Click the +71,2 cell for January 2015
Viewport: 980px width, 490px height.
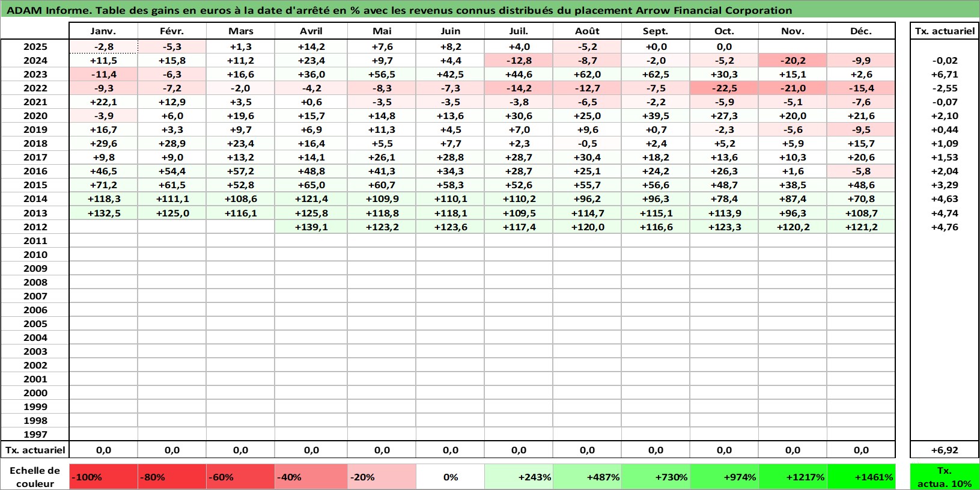pos(103,185)
